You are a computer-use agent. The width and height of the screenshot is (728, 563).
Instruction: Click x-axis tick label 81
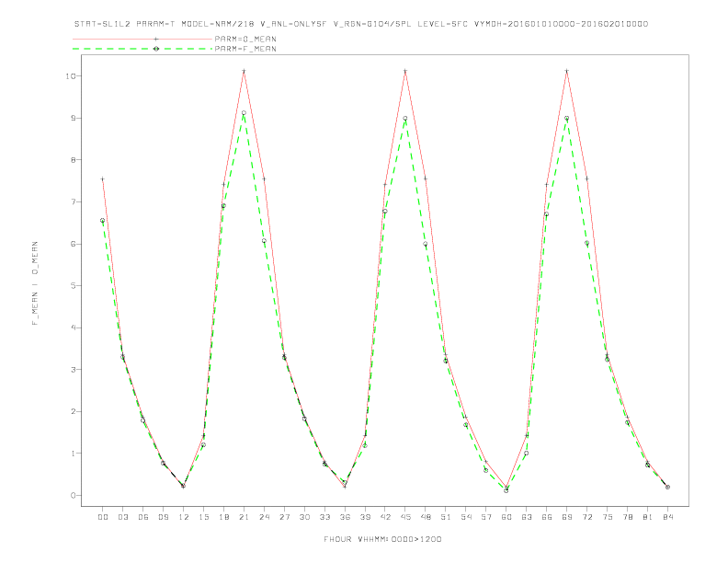(x=648, y=517)
